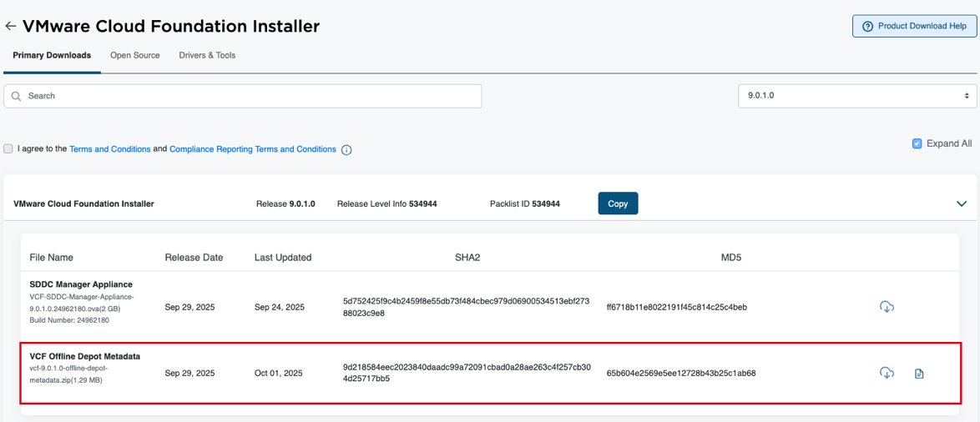Viewport: 980px width, 422px height.
Task: Download the VCF Offline Depot Metadata zip
Action: (887, 373)
